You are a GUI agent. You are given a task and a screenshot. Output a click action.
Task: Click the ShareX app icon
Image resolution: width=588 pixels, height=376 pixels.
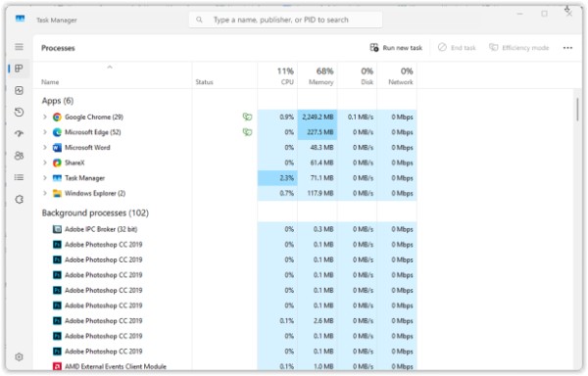[x=57, y=163]
